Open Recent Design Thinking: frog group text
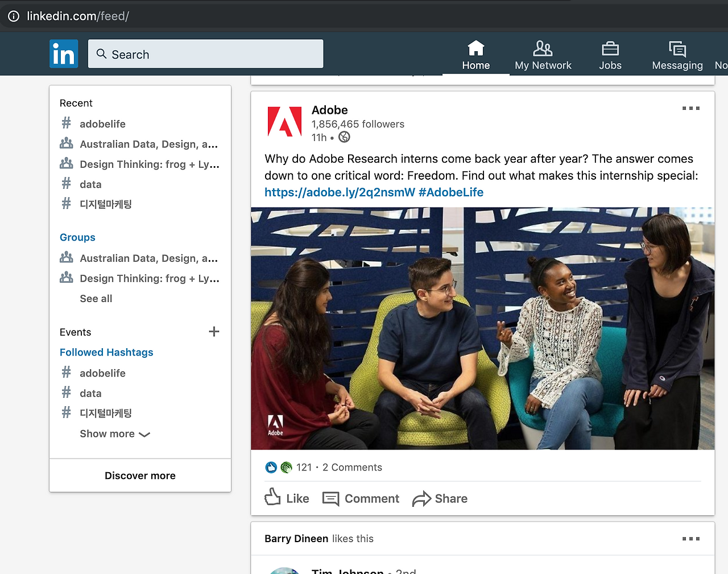Viewport: 728px width, 574px height. tap(150, 164)
